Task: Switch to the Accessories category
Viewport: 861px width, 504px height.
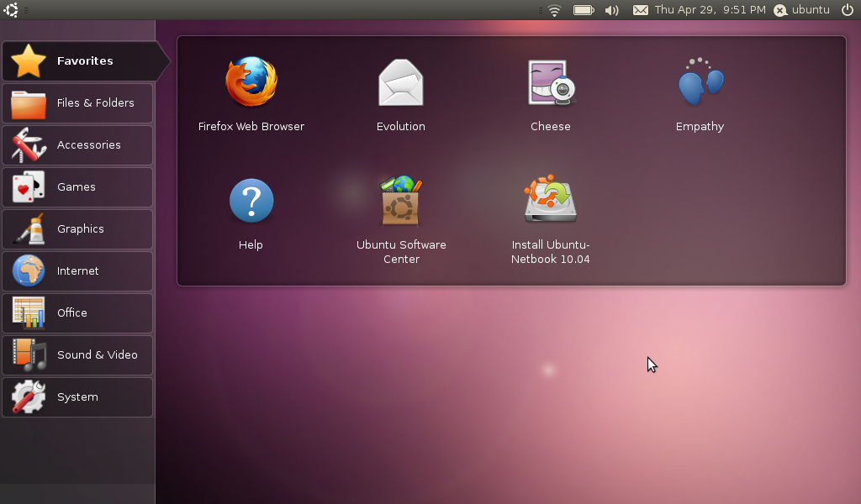Action: click(77, 145)
